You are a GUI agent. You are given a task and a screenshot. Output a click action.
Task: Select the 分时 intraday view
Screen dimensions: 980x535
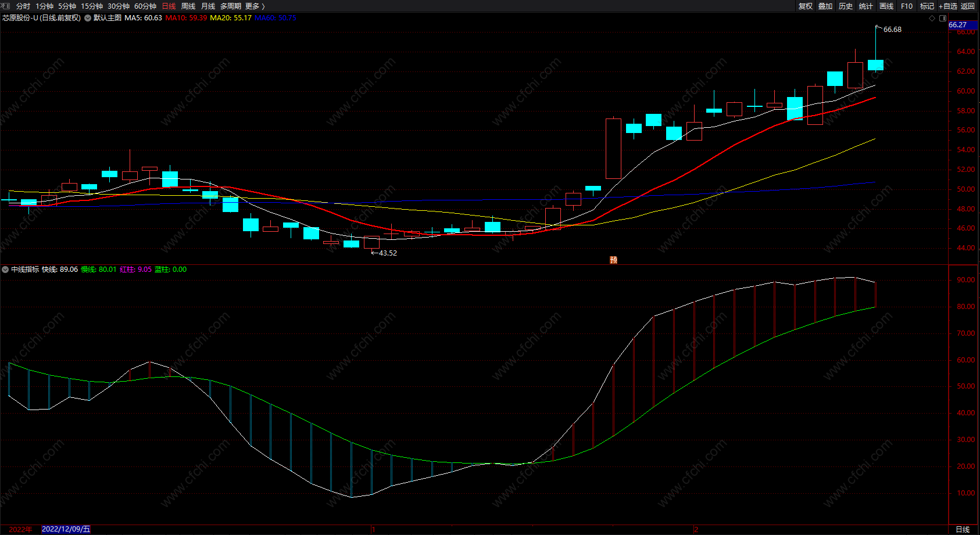[x=23, y=6]
